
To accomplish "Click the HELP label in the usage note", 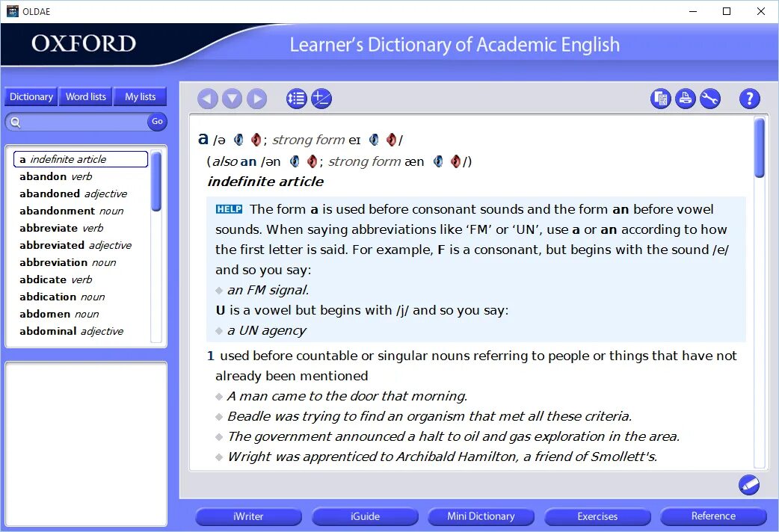I will click(x=229, y=209).
